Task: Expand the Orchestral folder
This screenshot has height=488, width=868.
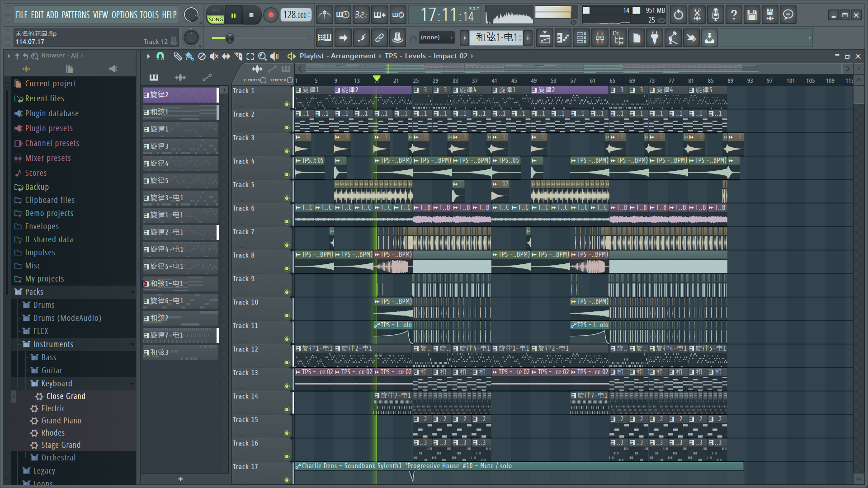Action: [58, 458]
